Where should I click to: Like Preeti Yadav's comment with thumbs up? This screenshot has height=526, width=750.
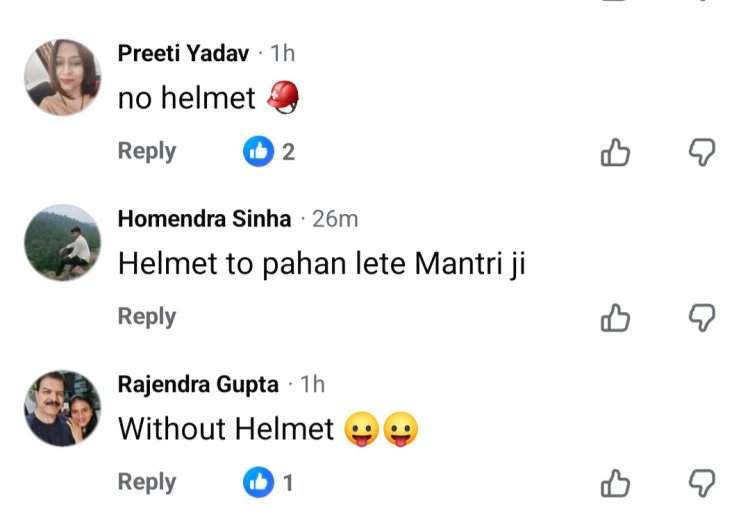point(615,152)
